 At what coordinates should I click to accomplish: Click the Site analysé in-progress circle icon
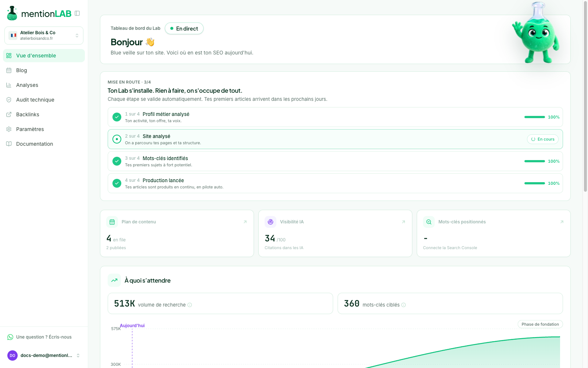pyautogui.click(x=117, y=139)
